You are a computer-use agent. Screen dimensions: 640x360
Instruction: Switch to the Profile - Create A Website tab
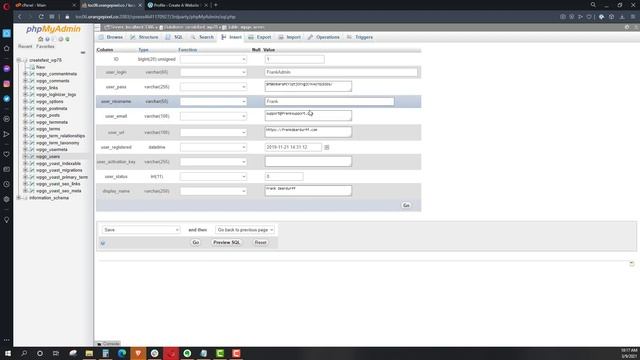tap(177, 5)
